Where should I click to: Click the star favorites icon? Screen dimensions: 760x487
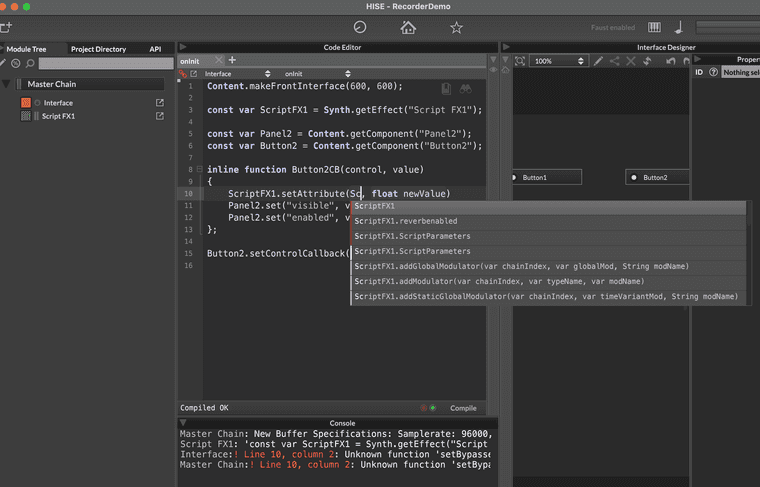point(456,28)
